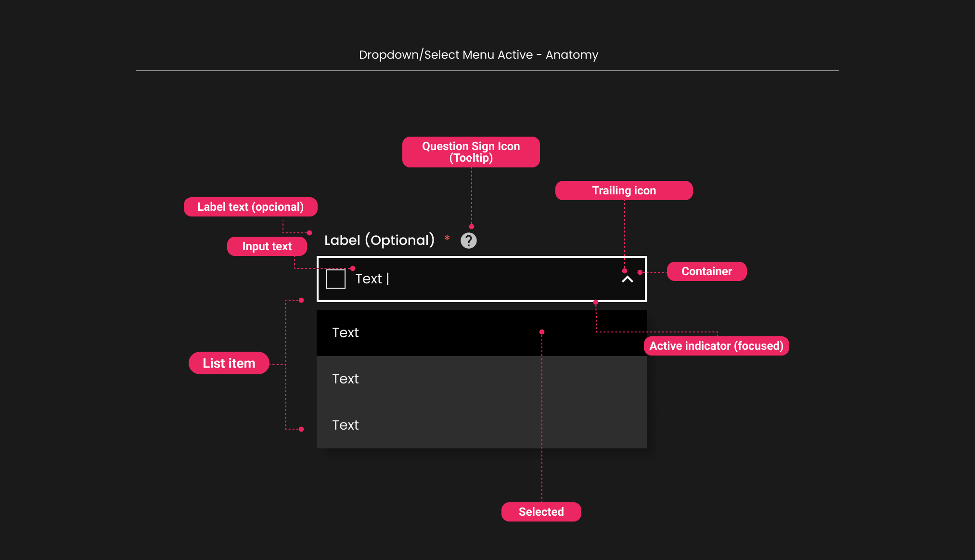
Task: Click the 'List item' annotation tag
Action: pyautogui.click(x=229, y=363)
